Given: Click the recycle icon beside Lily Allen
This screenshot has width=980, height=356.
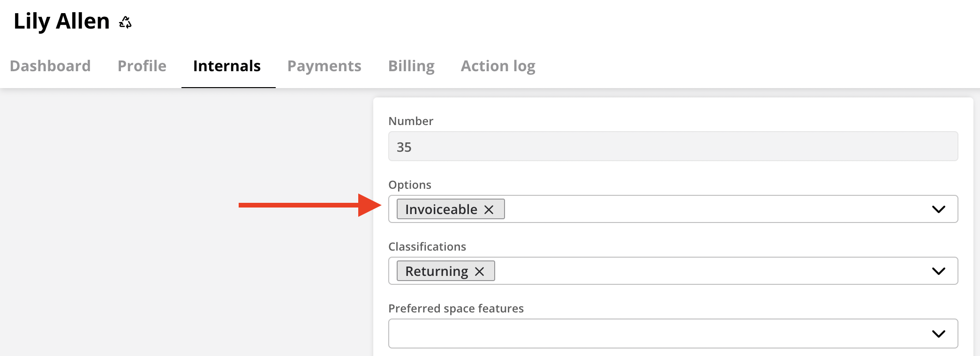Looking at the screenshot, I should pos(125,22).
